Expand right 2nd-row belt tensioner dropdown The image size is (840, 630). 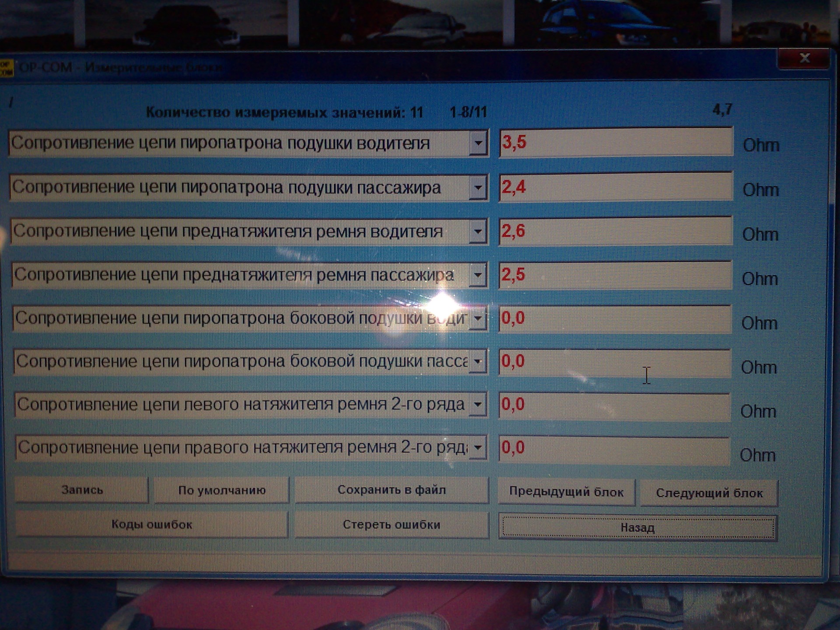coord(478,448)
